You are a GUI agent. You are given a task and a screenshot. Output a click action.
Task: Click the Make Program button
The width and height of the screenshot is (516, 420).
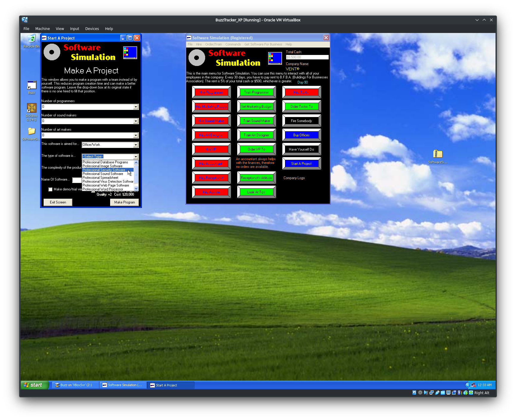(x=124, y=202)
